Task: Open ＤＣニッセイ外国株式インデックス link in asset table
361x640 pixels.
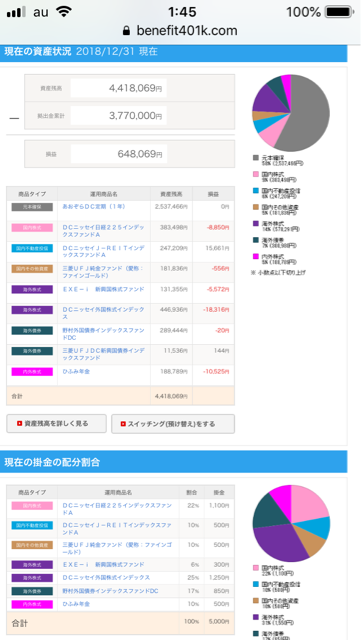Action: pyautogui.click(x=103, y=313)
